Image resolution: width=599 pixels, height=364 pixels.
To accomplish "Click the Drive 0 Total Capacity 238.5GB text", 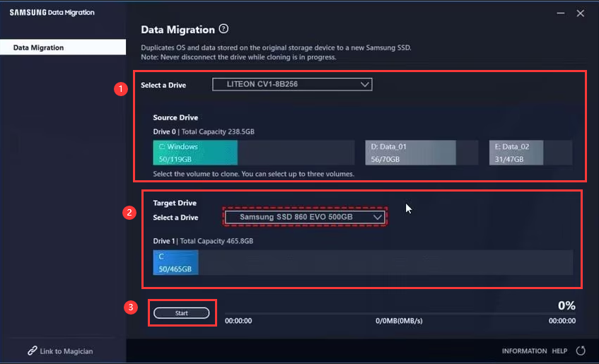I will click(204, 131).
